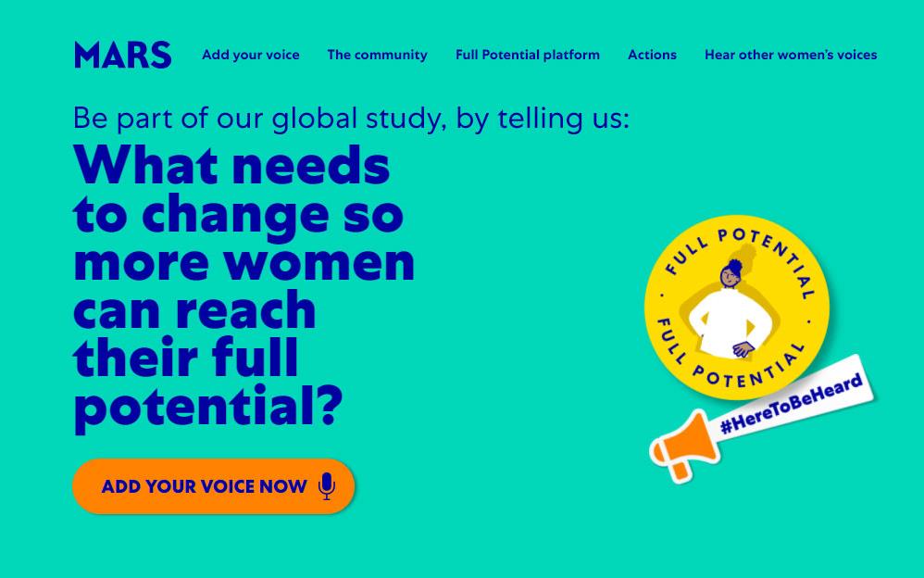Click the word "potential?" in the headline
The width and height of the screenshot is (924, 578).
point(208,408)
